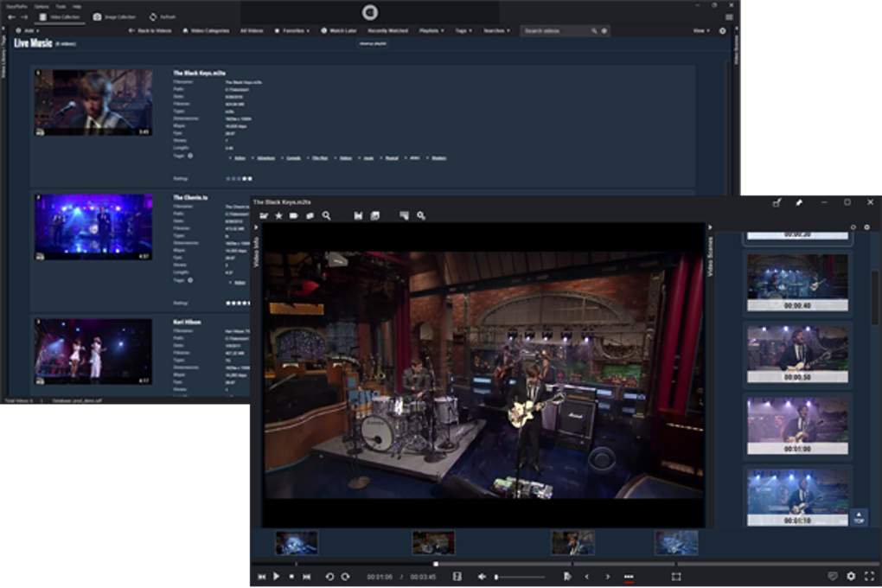This screenshot has width=882, height=588.
Task: Click the first thumbnail in the filmstrip
Action: 297,543
